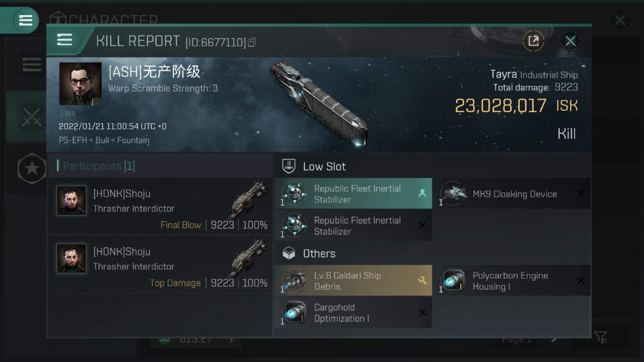Share the kill report externally
The height and width of the screenshot is (362, 644).
pyautogui.click(x=533, y=41)
